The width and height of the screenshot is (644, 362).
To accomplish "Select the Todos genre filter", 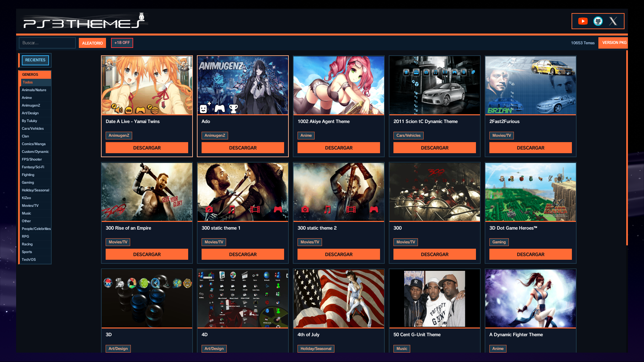I will pos(36,82).
